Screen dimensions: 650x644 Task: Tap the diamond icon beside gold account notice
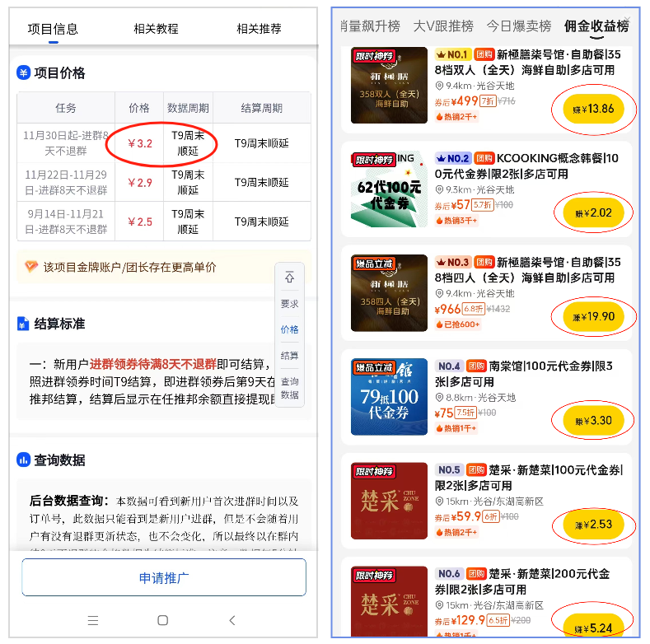[31, 267]
